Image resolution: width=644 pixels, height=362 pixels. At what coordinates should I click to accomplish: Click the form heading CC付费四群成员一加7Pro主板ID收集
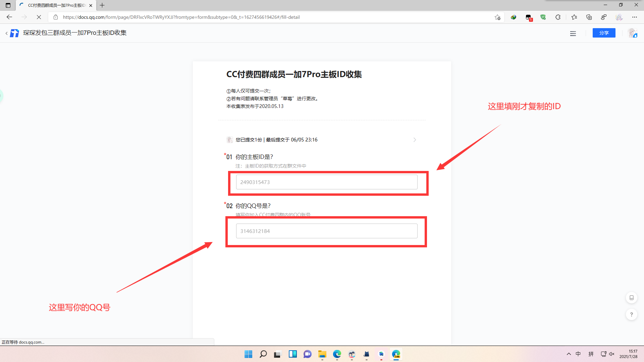(x=294, y=74)
